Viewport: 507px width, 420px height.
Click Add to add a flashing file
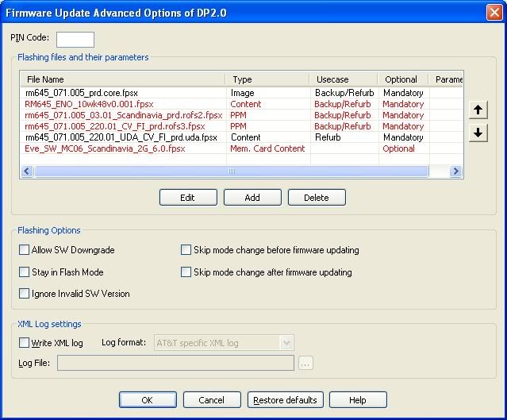252,198
